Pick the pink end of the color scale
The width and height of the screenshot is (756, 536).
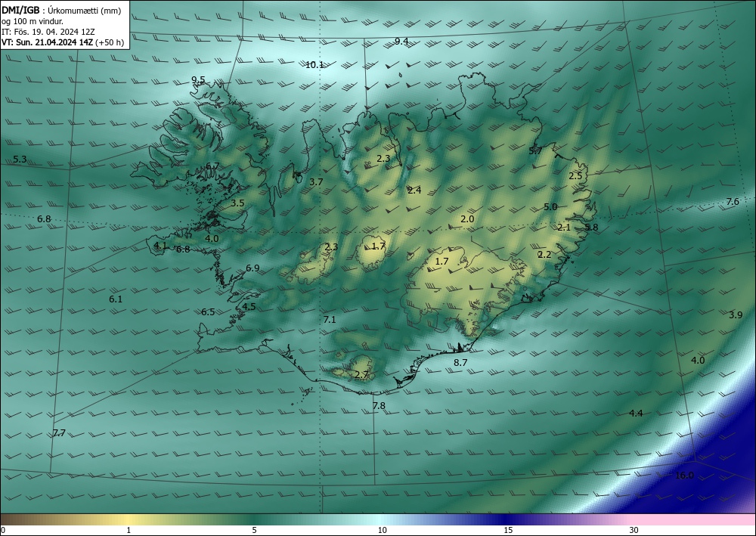pyautogui.click(x=694, y=519)
